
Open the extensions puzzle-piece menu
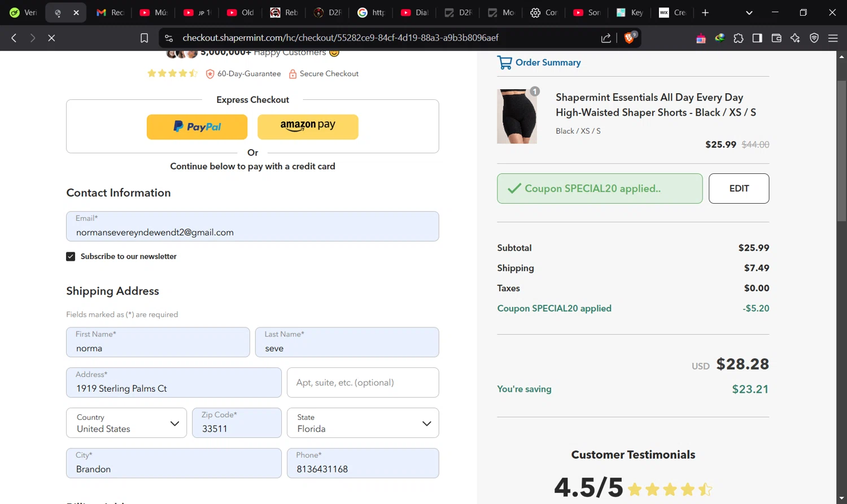tap(739, 38)
